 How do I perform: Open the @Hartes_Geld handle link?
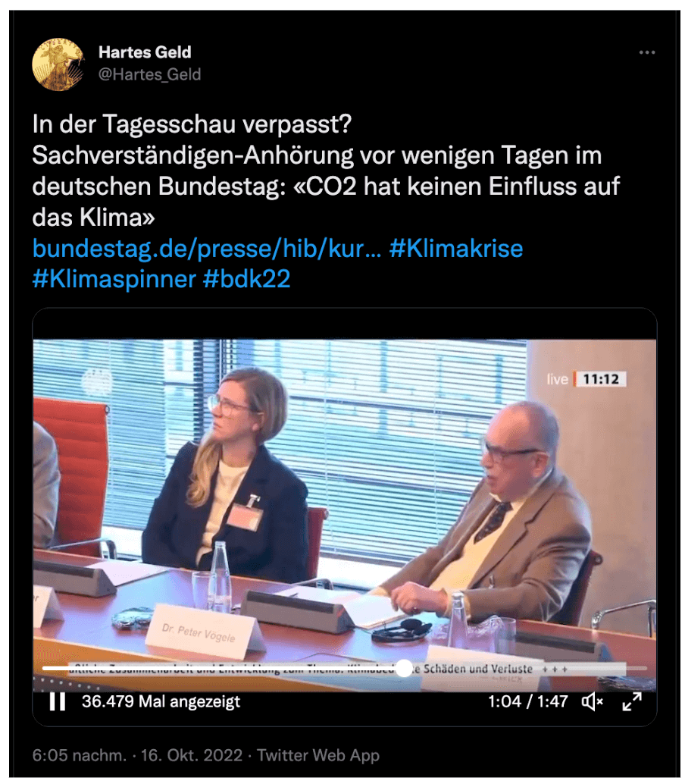pos(150,74)
